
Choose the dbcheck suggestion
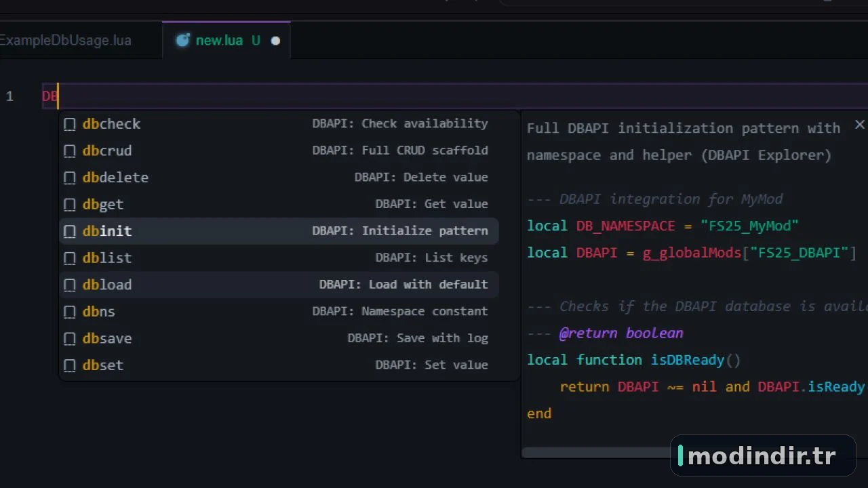point(279,124)
